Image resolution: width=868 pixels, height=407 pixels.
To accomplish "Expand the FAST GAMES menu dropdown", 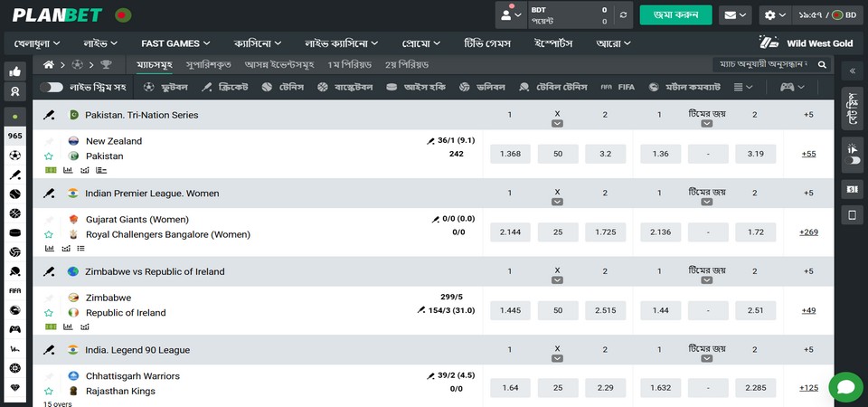I will [175, 43].
